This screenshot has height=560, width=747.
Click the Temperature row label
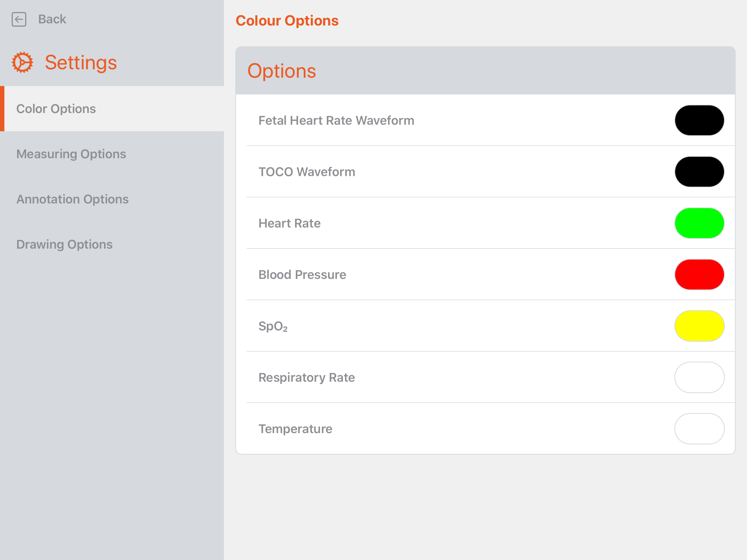pyautogui.click(x=295, y=429)
